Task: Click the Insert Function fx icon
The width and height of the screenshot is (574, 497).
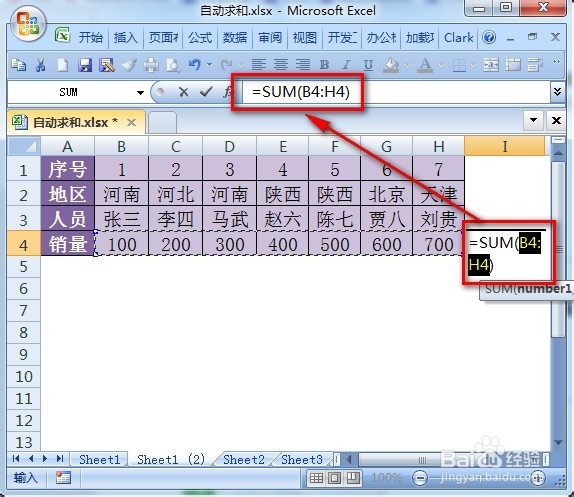Action: tap(227, 92)
